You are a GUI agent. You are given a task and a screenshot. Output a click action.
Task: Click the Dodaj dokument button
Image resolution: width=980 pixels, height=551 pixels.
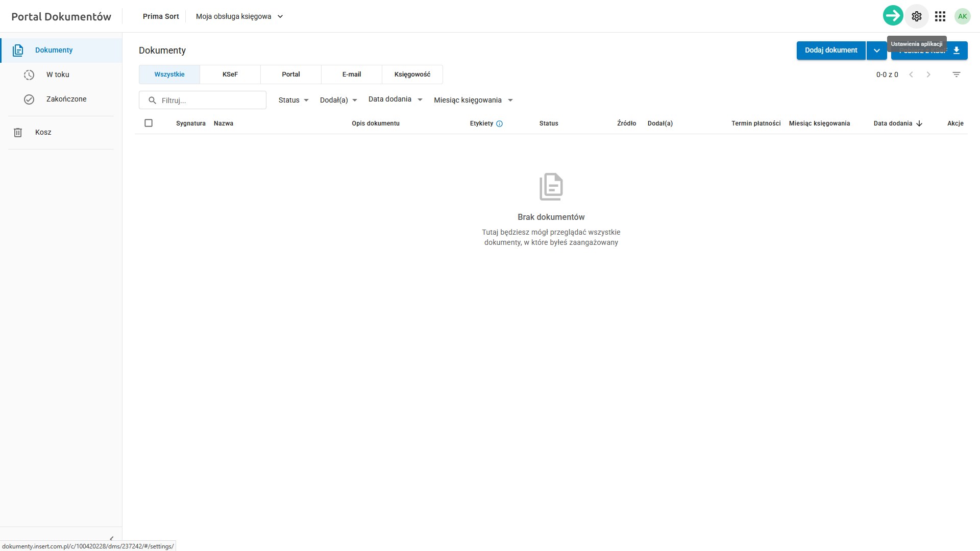pos(831,51)
